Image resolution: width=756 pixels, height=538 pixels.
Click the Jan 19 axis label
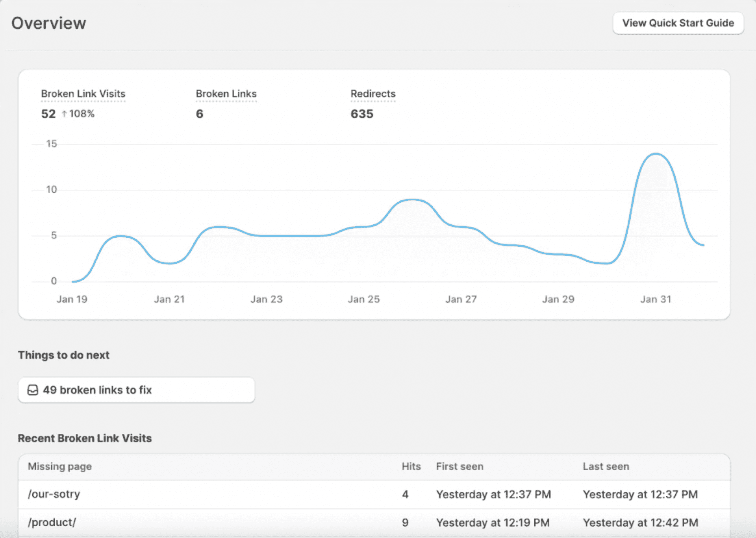coord(72,299)
